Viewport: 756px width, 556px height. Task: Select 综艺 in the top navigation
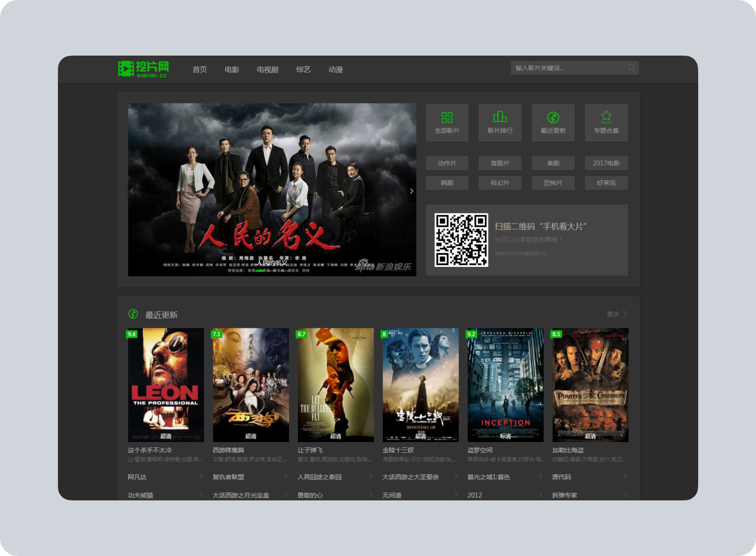pos(303,69)
